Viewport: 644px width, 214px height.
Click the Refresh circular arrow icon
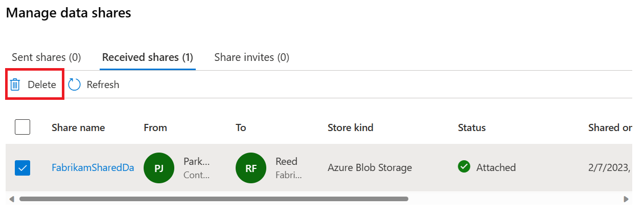click(75, 84)
